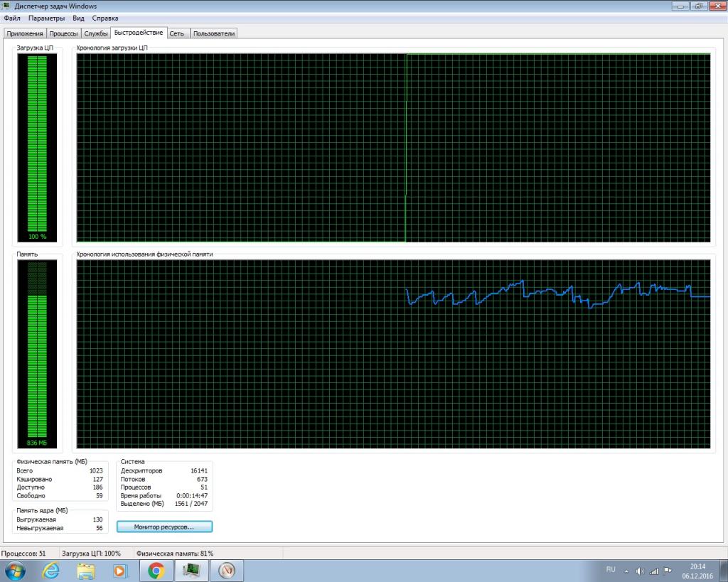
Task: Click status bar Загрузка ЦП: 100%
Action: 91,554
